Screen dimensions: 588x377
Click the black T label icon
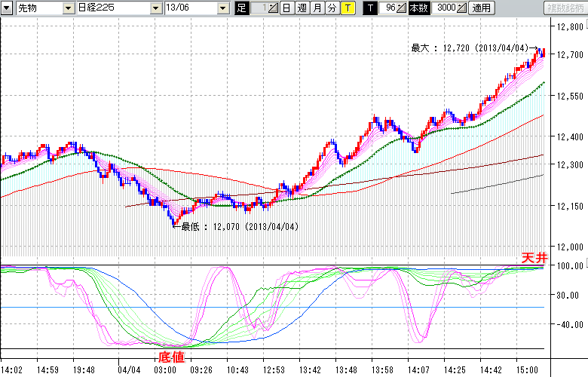(369, 8)
